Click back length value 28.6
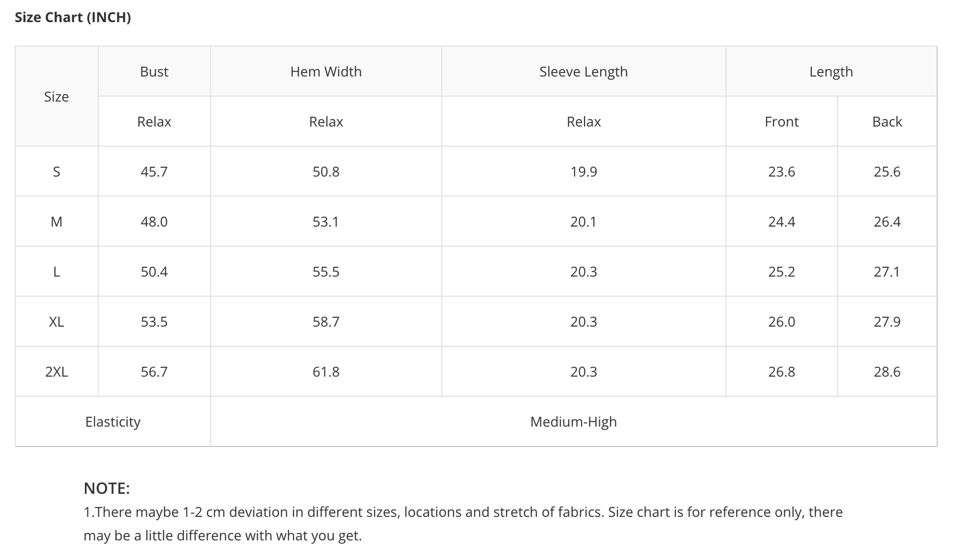 click(886, 372)
